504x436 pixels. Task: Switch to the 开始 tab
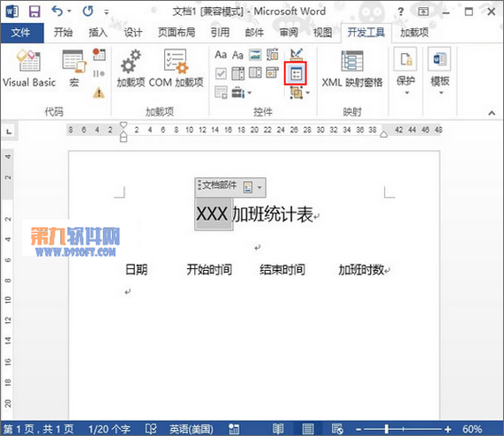coord(63,33)
